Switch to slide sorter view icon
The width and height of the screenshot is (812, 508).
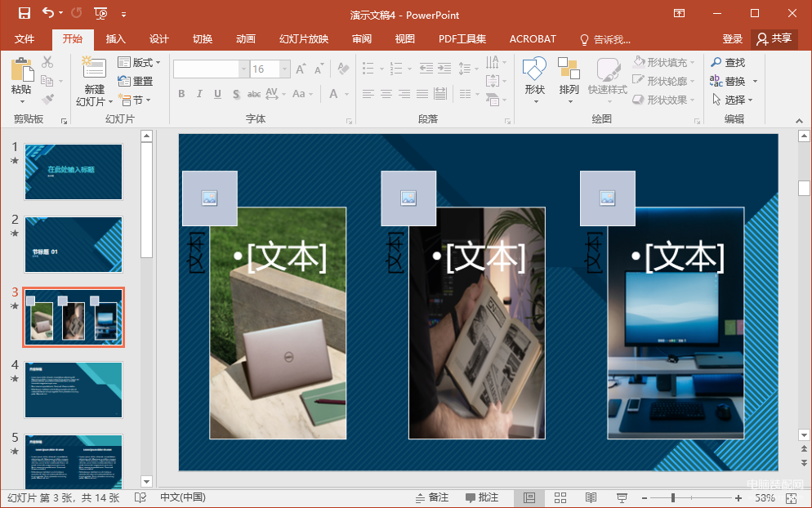[x=560, y=497]
